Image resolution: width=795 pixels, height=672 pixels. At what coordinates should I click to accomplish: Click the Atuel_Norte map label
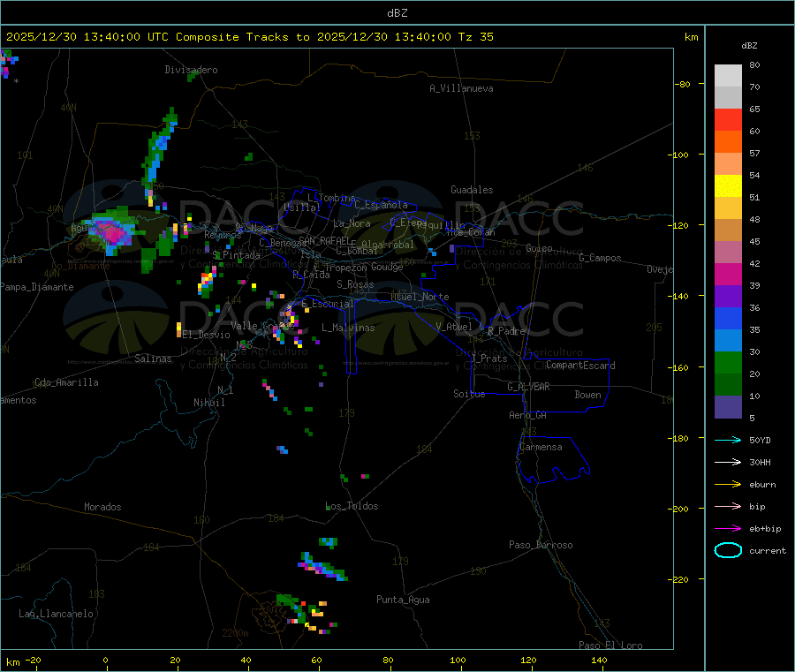pos(420,297)
